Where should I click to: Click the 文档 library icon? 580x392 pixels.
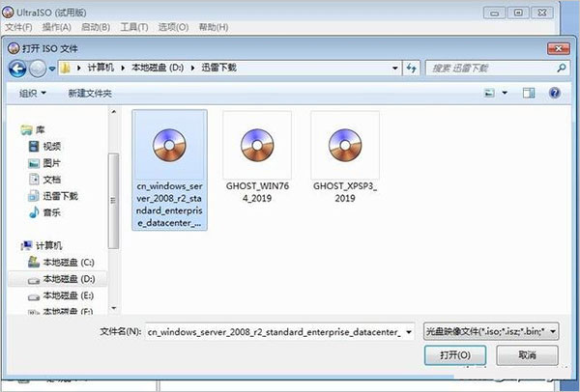click(34, 180)
